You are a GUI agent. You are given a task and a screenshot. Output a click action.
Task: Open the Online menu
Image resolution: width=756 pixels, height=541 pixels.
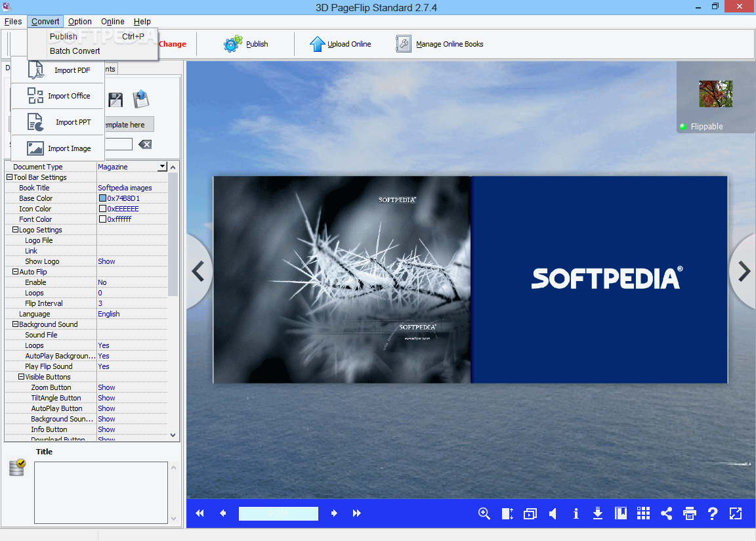point(113,22)
